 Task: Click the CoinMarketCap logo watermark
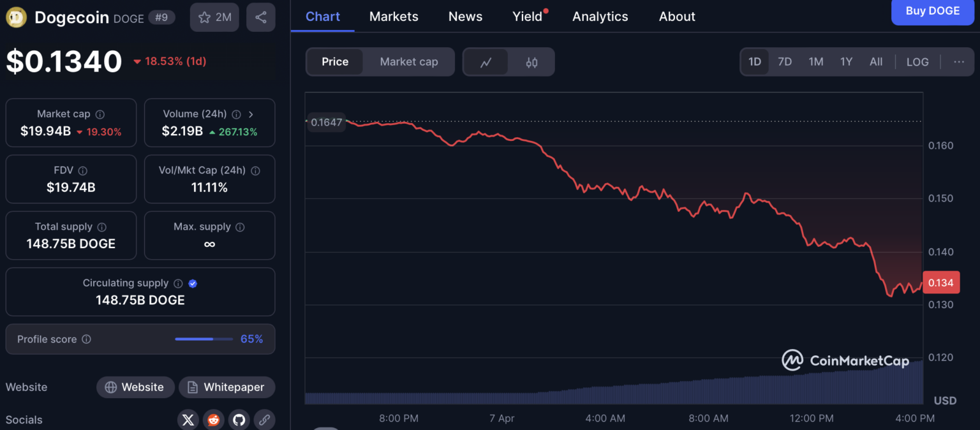click(845, 360)
